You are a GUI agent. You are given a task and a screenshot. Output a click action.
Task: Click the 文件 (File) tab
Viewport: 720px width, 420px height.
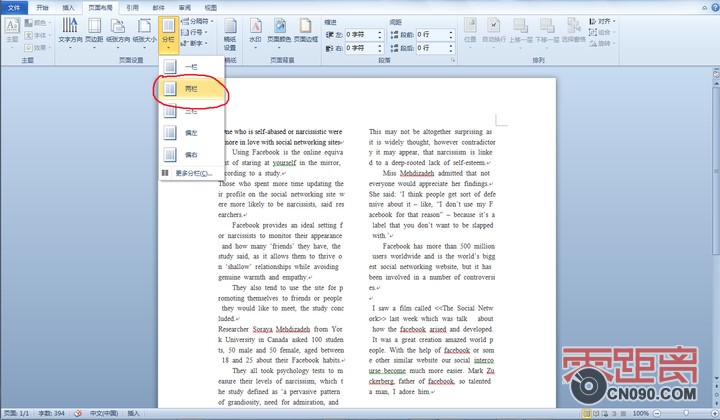(x=14, y=7)
